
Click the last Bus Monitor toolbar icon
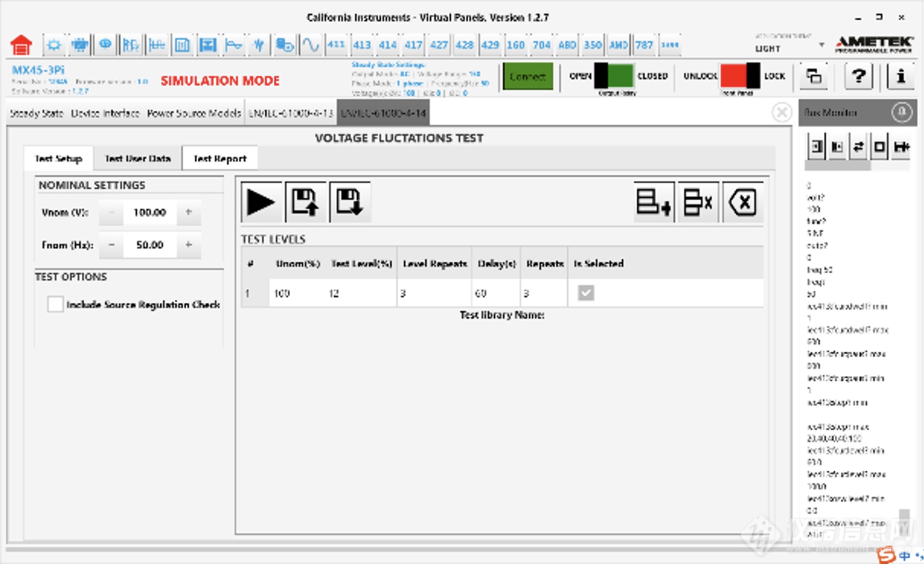click(901, 147)
